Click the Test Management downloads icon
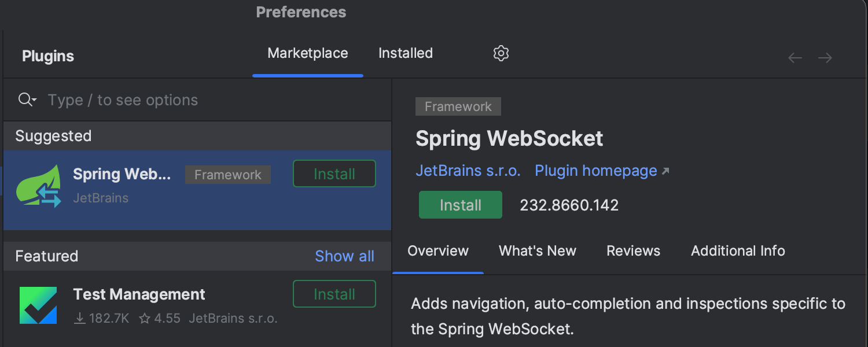868x347 pixels. 80,319
